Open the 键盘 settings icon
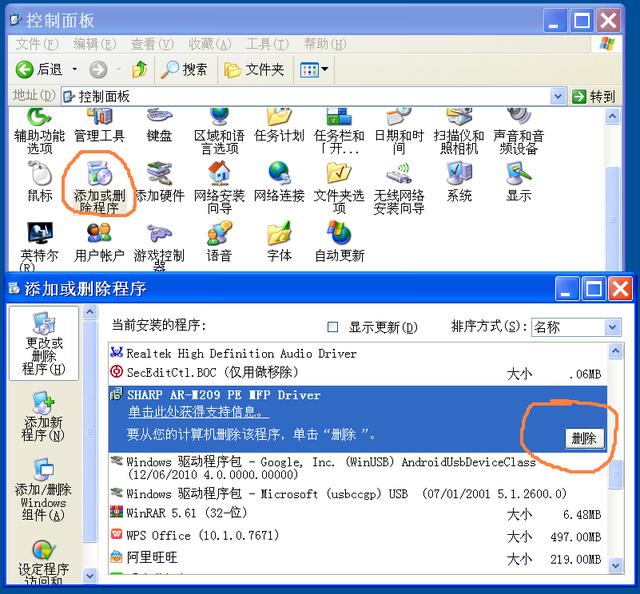 (x=159, y=127)
